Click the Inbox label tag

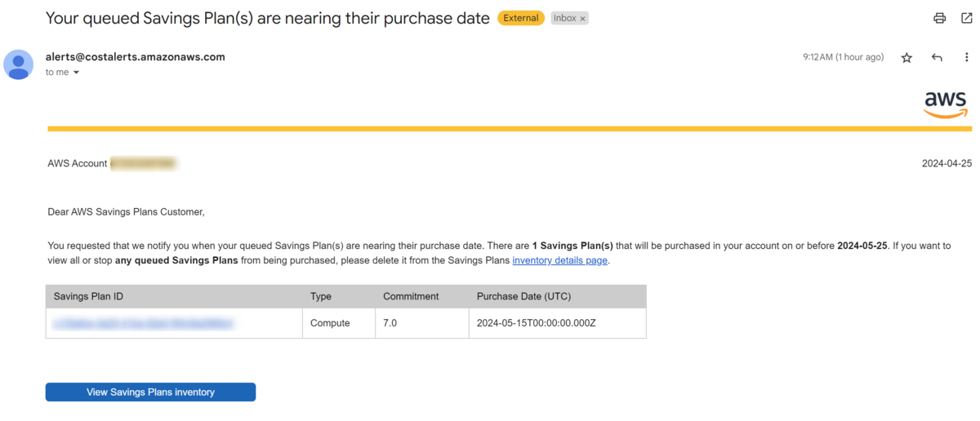point(564,18)
